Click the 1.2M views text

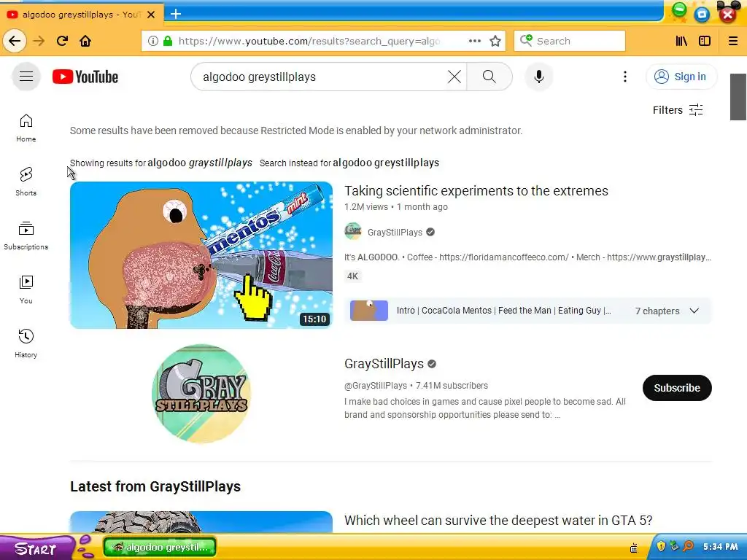pos(366,207)
